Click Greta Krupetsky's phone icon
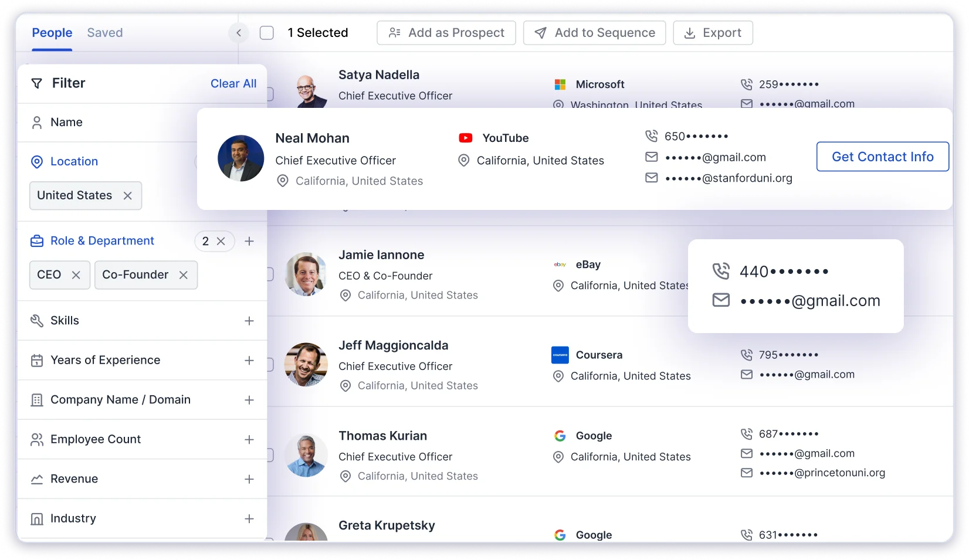The image size is (969, 560). tap(747, 535)
